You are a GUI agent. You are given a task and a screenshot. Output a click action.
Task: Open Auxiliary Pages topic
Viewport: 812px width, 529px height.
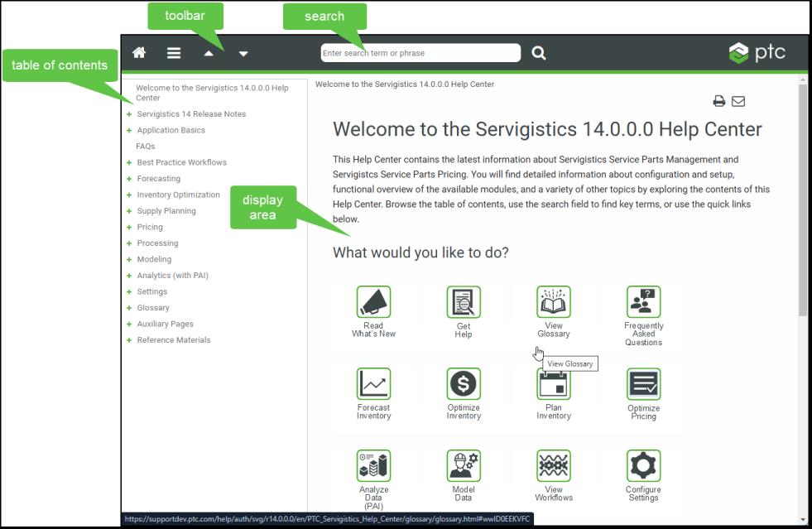[x=165, y=324]
